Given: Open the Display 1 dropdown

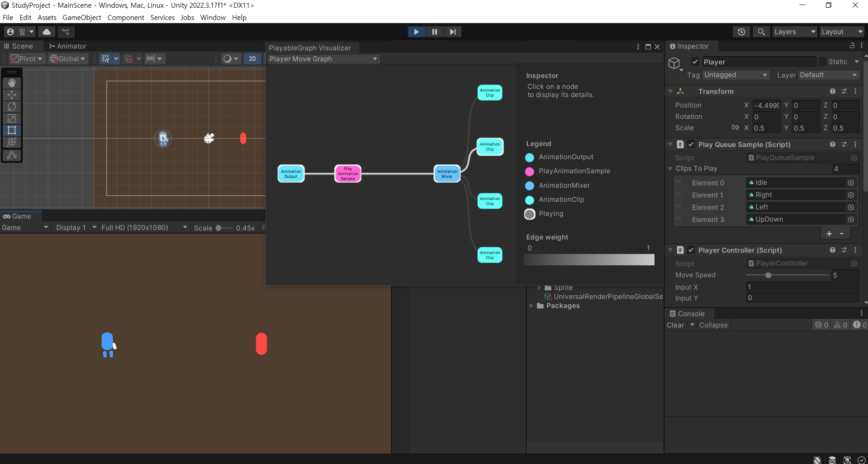Looking at the screenshot, I should click(76, 228).
